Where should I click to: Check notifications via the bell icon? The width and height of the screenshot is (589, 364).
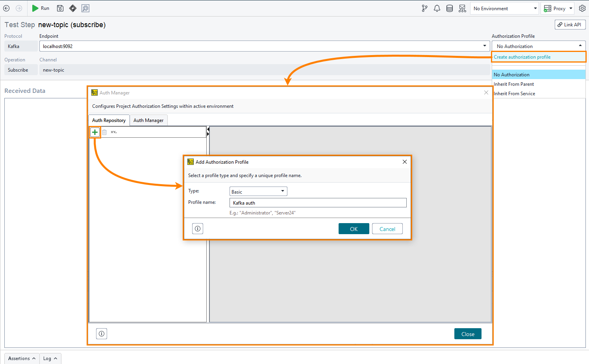437,8
